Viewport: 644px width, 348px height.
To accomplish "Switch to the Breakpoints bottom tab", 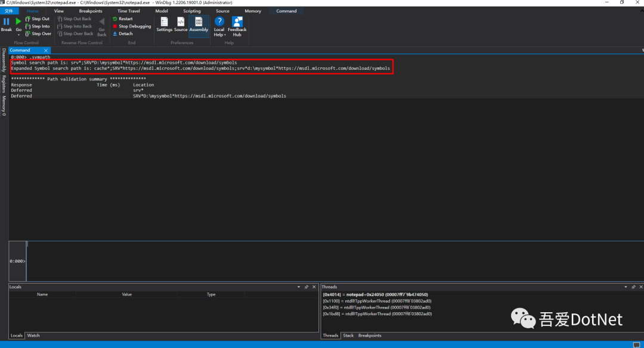I will point(370,335).
